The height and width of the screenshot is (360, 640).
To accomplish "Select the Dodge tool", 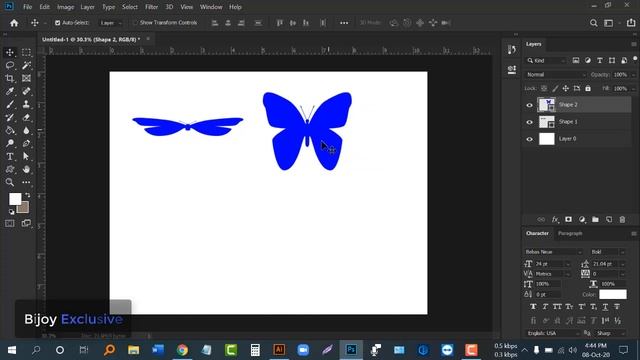I will tap(10, 143).
